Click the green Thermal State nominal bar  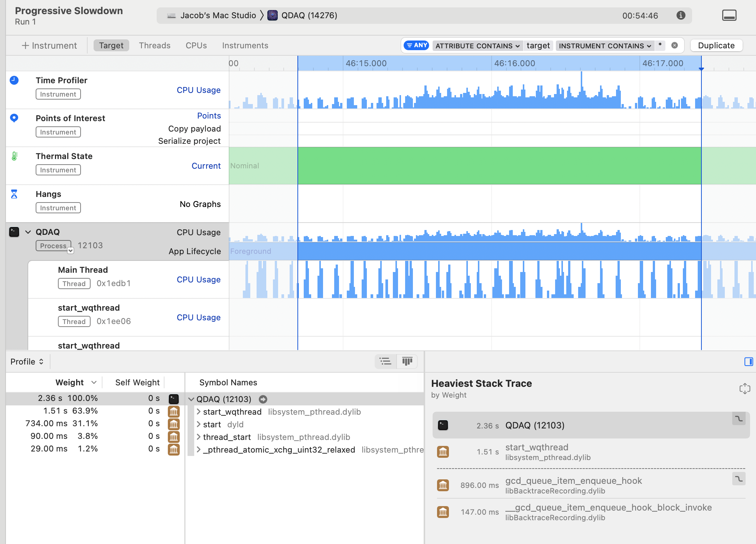point(499,166)
